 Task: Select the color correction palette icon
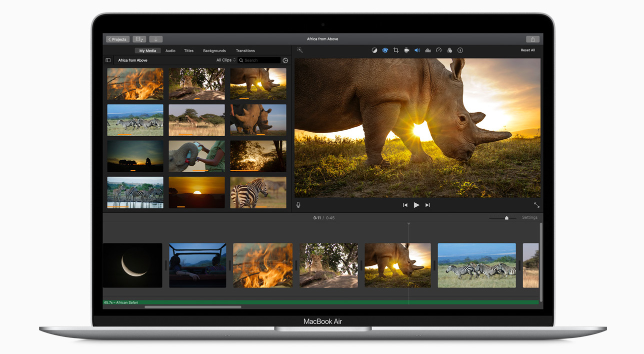tap(385, 50)
